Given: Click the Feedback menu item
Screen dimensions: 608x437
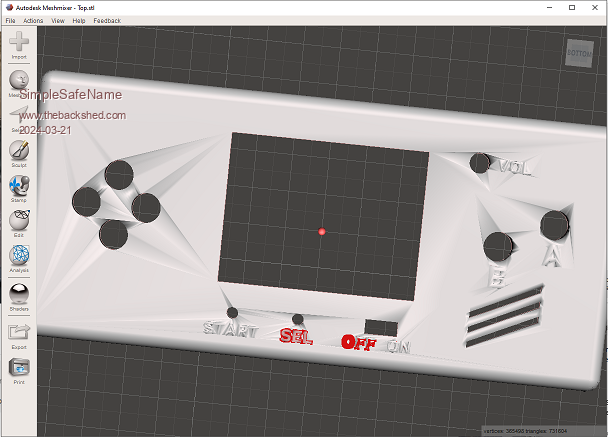Looking at the screenshot, I should pyautogui.click(x=107, y=20).
